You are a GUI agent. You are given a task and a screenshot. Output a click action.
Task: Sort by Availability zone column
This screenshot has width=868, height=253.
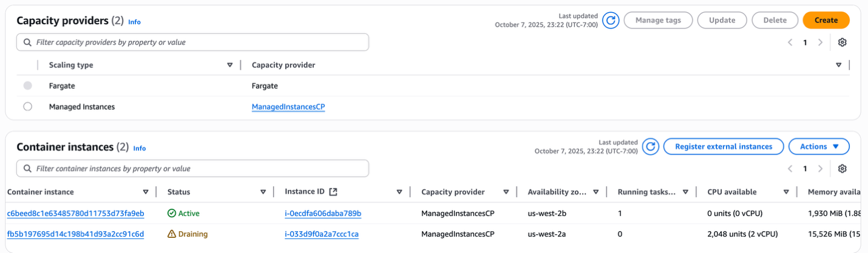pyautogui.click(x=595, y=192)
